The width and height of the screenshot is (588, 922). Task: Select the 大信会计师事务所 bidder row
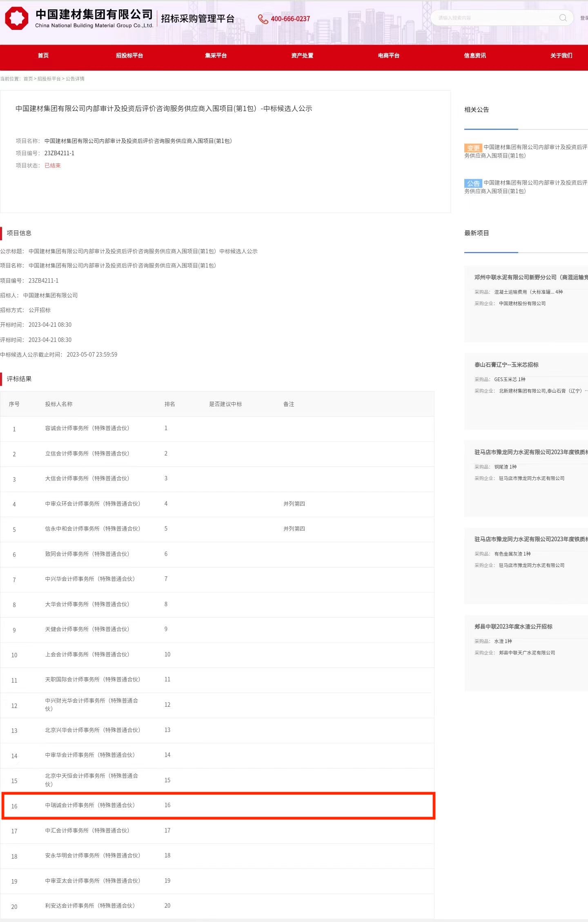217,479
